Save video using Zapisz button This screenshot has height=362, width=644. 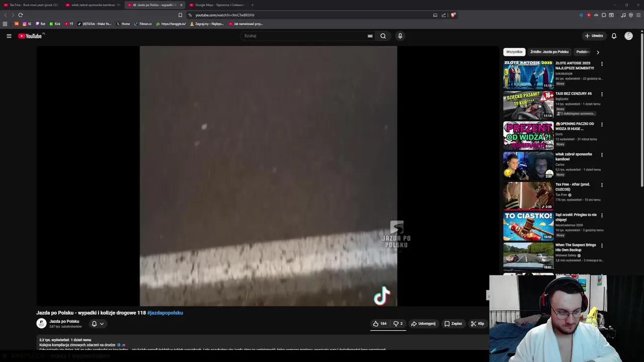(453, 324)
